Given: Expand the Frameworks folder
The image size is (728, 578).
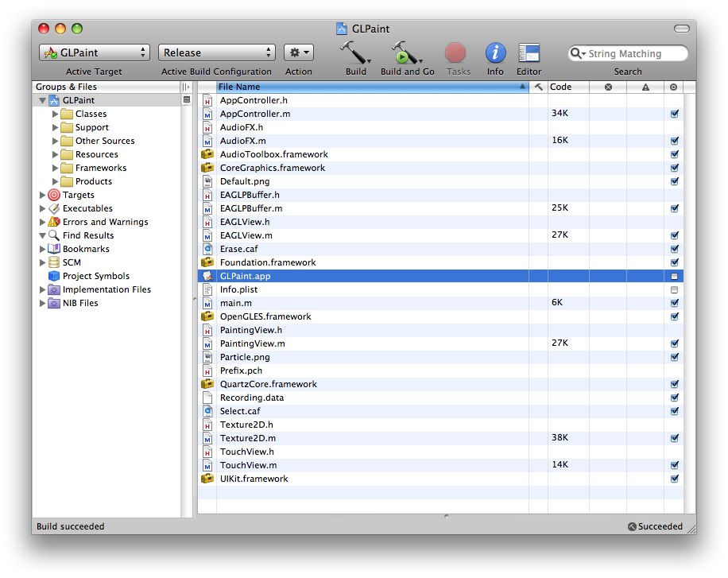Looking at the screenshot, I should [x=56, y=168].
